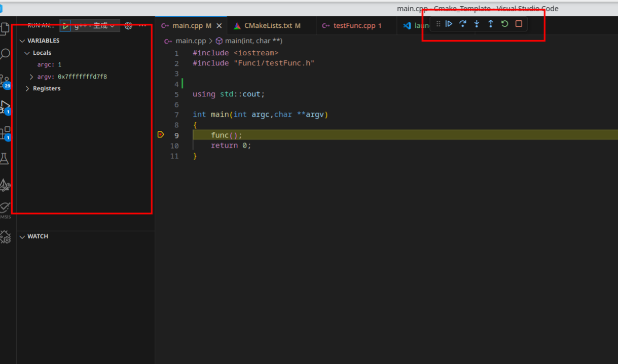Screen dimensions: 618x364
Task: Open the Extensions view
Action: click(5, 133)
